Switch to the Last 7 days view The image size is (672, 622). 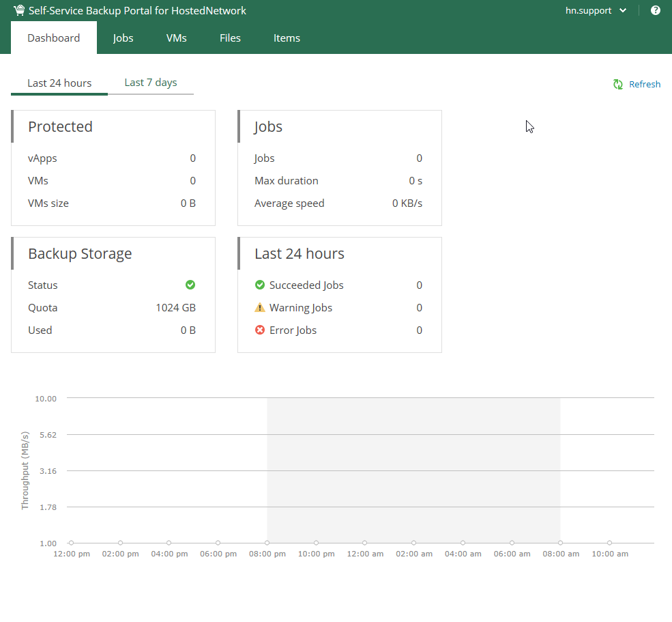[x=150, y=83]
